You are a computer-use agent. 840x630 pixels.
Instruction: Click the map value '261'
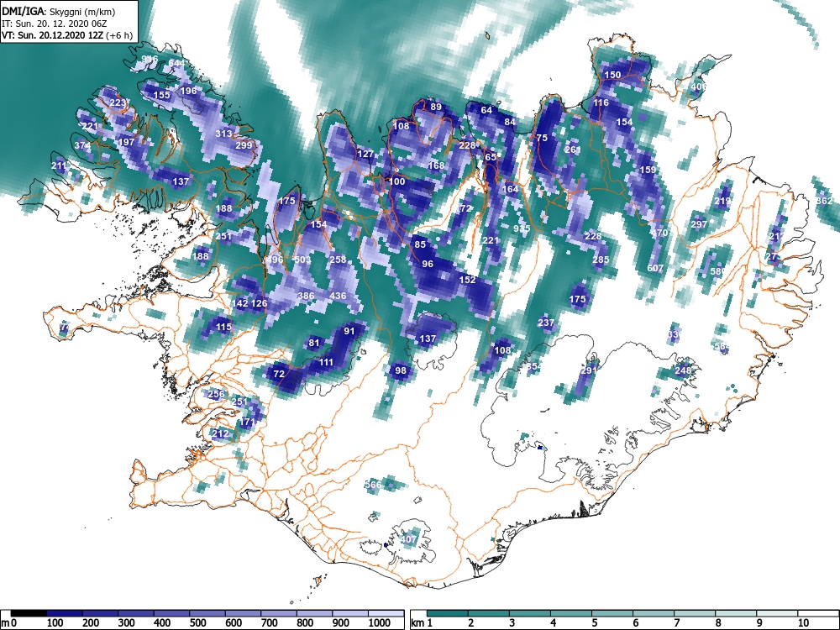573,150
